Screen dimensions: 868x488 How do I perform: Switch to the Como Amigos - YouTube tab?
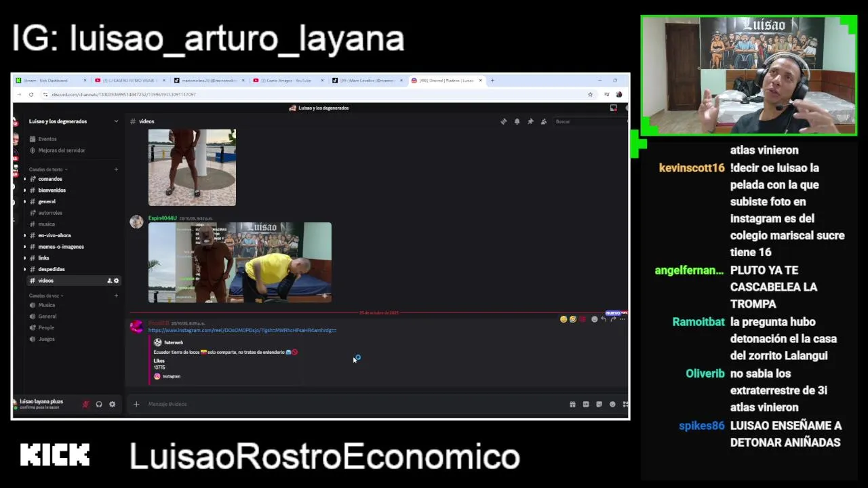[287, 80]
